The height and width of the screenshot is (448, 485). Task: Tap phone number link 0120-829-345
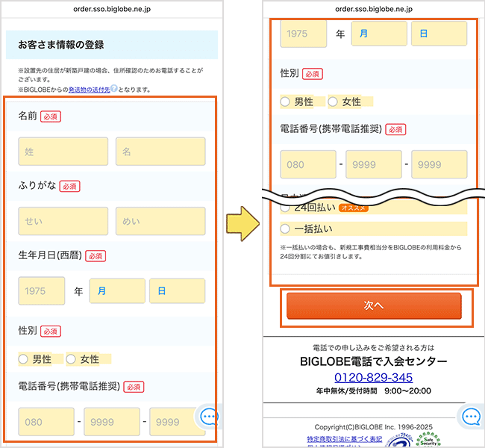[373, 377]
